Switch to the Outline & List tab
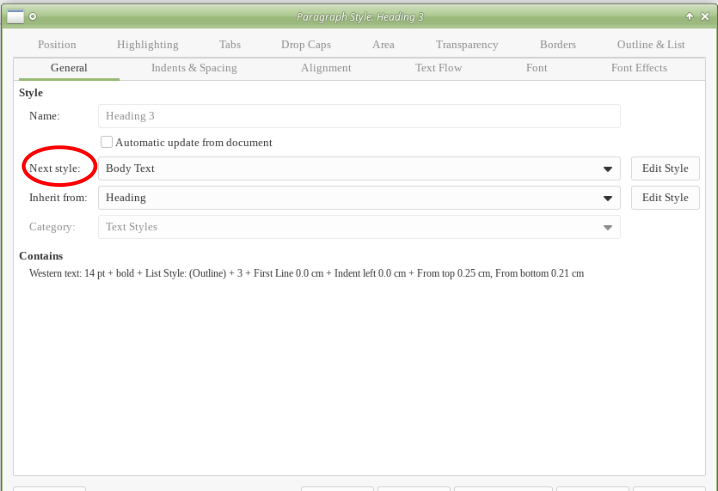Viewport: 718px width, 491px height. click(x=651, y=44)
